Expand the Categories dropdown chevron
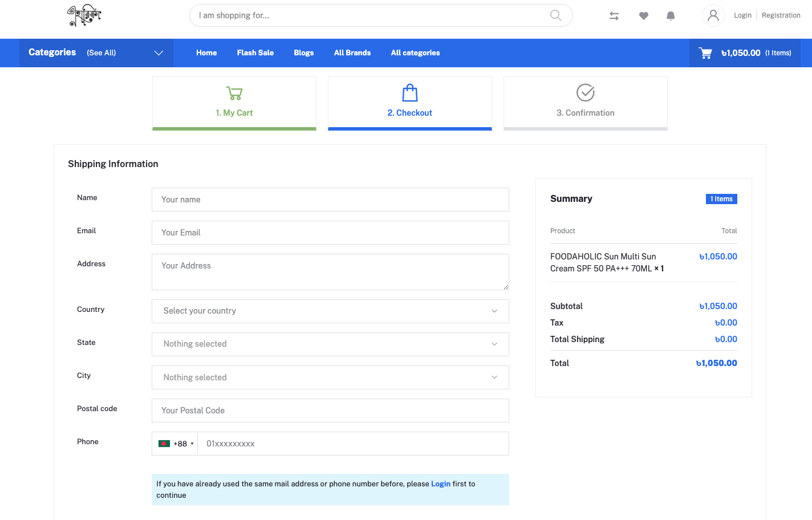This screenshot has height=520, width=812. [159, 53]
